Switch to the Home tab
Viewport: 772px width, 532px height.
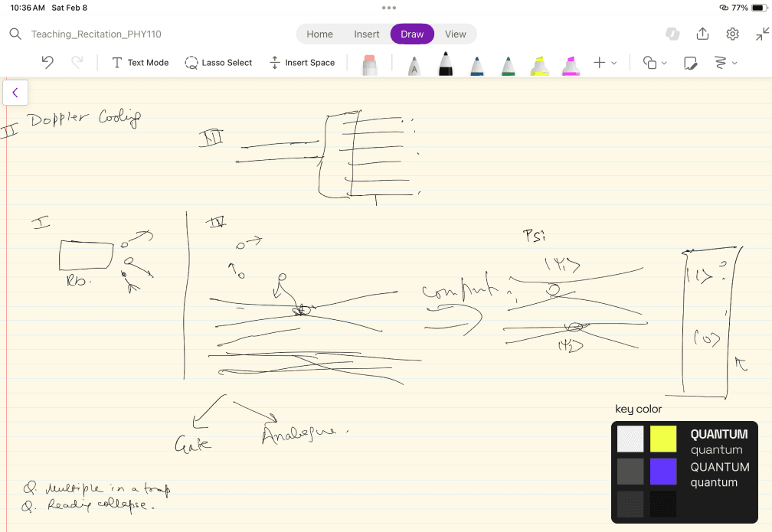pyautogui.click(x=319, y=34)
